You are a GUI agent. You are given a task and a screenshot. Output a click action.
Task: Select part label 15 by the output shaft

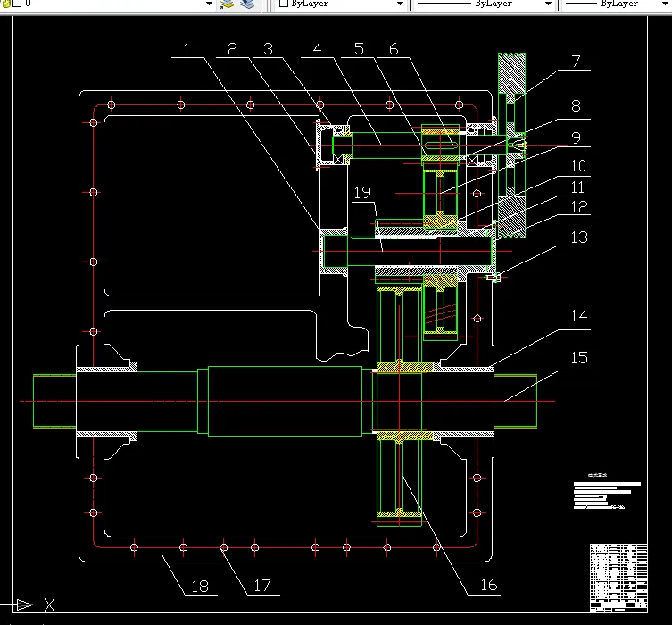[x=579, y=358]
